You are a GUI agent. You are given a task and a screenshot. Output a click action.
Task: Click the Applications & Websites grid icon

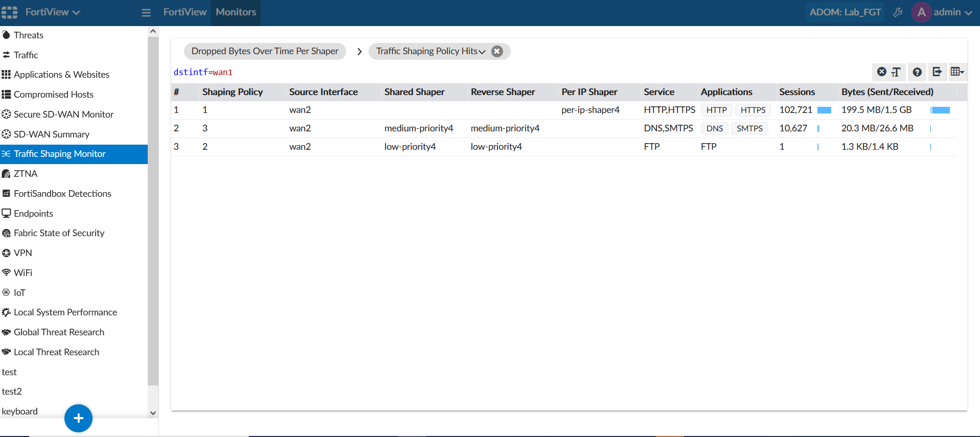pyautogui.click(x=6, y=75)
